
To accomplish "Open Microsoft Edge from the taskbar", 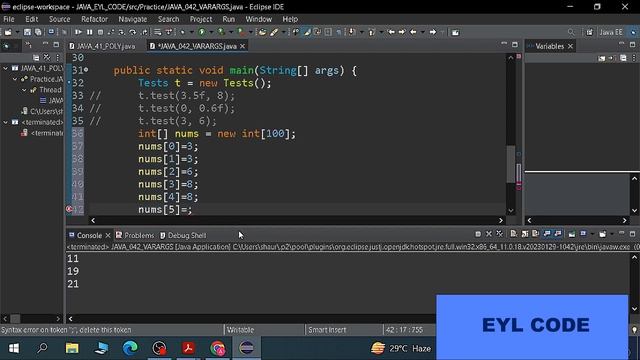I will coord(130,348).
